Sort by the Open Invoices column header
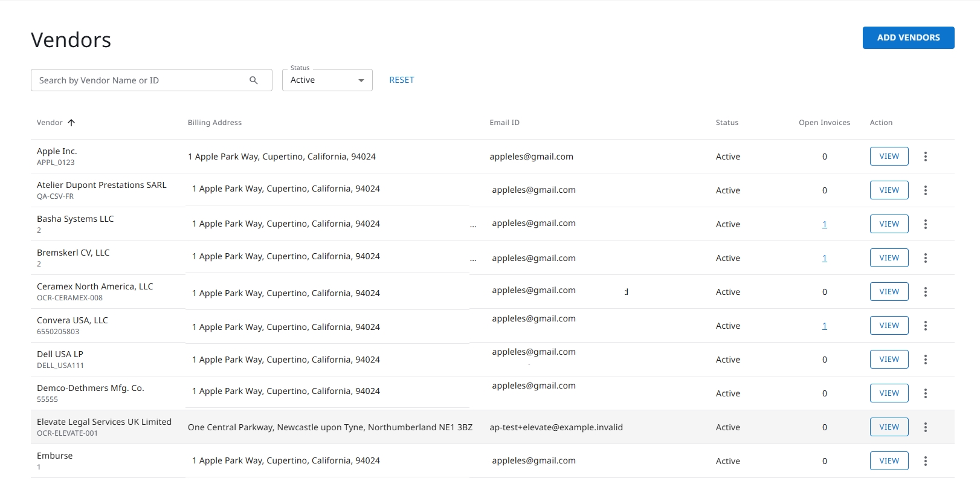The image size is (980, 481). coord(824,123)
